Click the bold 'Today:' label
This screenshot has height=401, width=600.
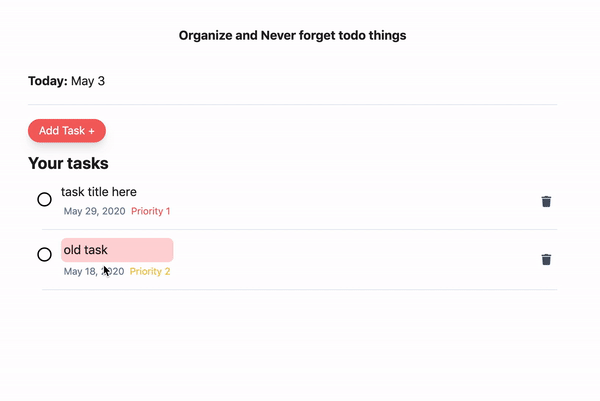coord(47,81)
